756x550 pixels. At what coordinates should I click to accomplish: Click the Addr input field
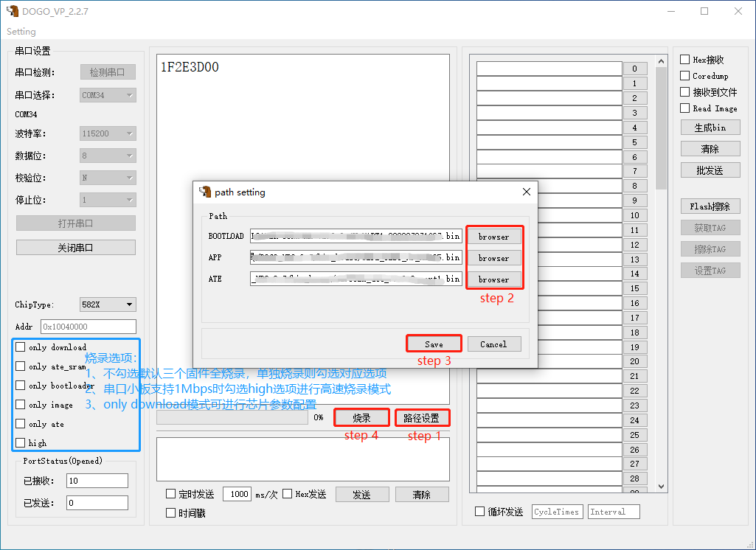tap(89, 327)
